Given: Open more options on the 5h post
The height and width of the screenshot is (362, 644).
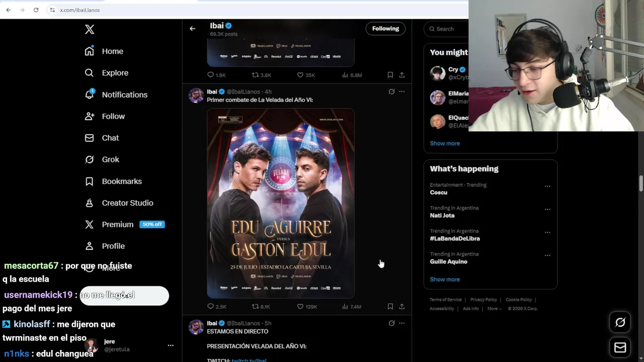Looking at the screenshot, I should coord(401,323).
